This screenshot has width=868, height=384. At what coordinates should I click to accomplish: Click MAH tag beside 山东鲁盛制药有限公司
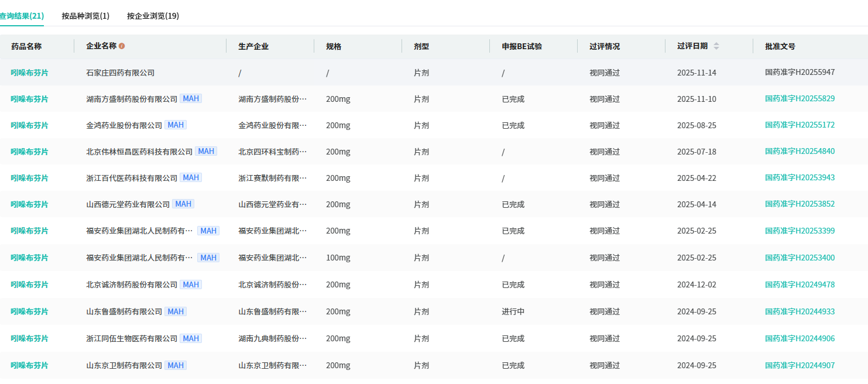click(176, 311)
